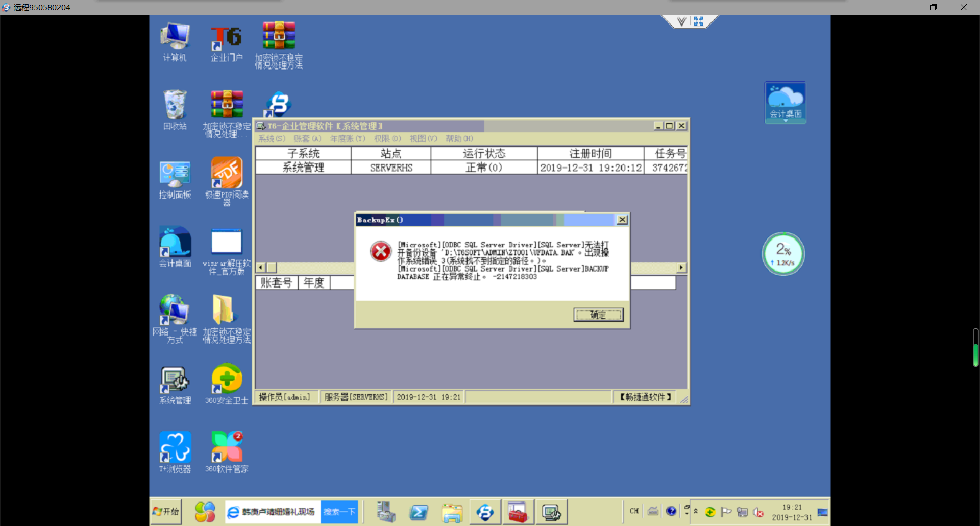Screen dimensions: 980x526
Task: Open the 会计桌面 whale shortcut on left
Action: pos(175,247)
